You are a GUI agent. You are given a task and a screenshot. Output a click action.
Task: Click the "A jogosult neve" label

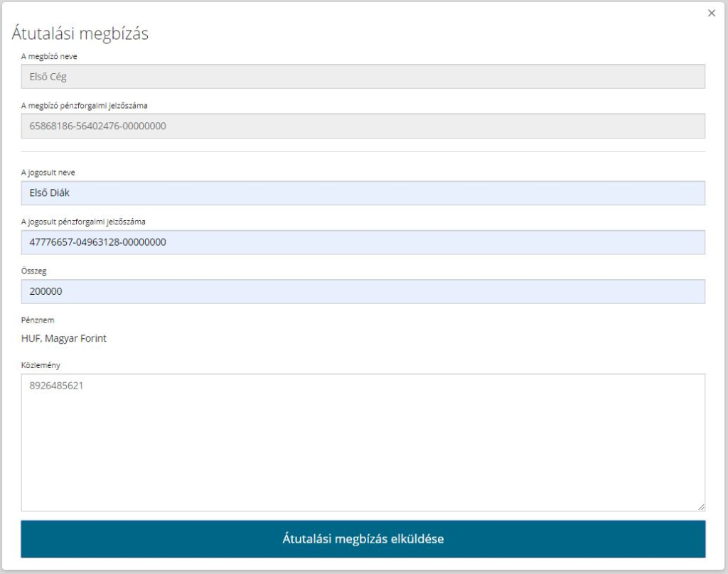point(48,173)
